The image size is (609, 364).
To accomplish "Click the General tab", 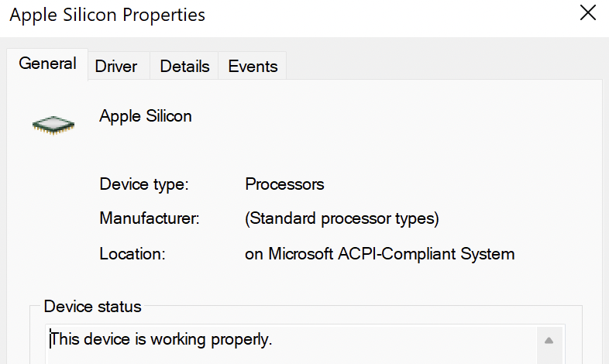I will (x=47, y=64).
